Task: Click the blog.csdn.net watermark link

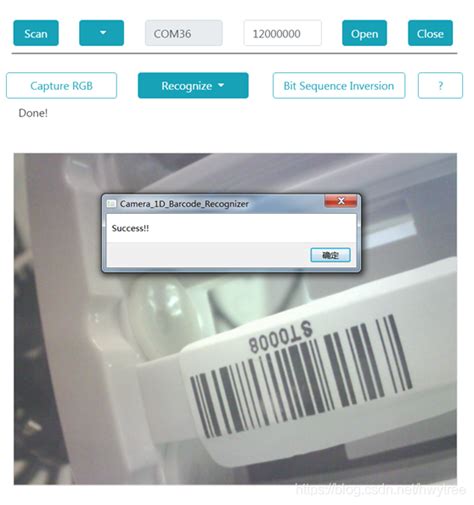Action: coord(381,490)
